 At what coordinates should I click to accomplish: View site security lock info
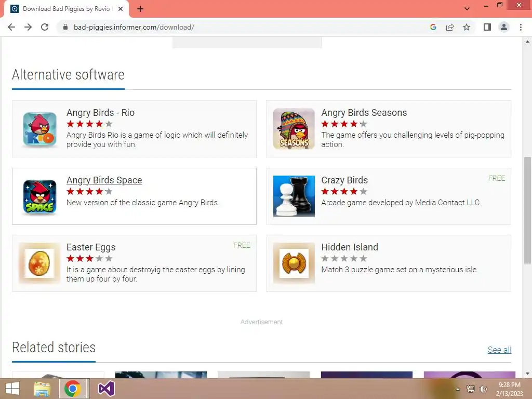click(65, 27)
